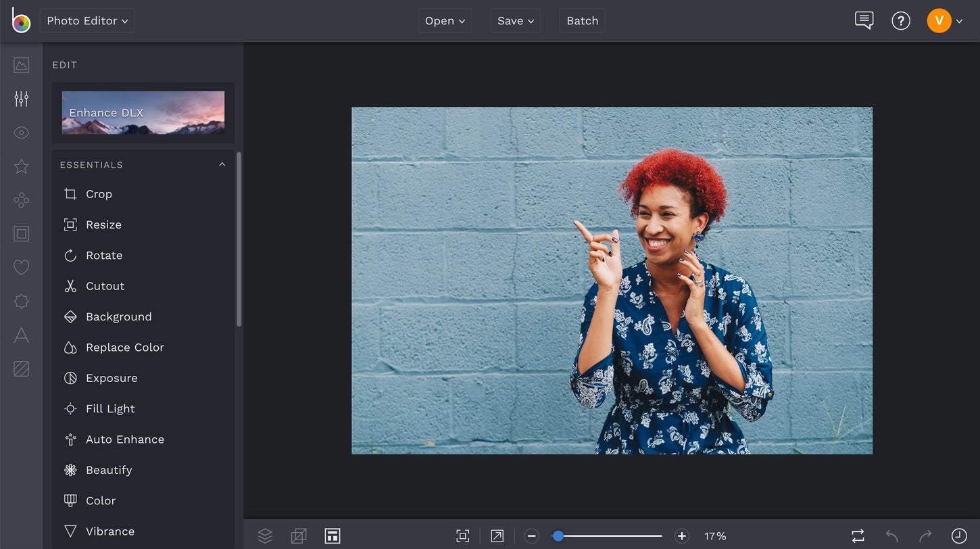Screen dimensions: 980x549
Task: Click the undo arrow icon
Action: coord(892,536)
